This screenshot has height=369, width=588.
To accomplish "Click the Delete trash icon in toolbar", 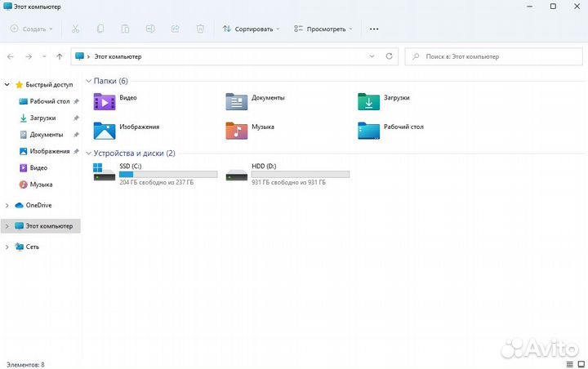I will coord(200,29).
